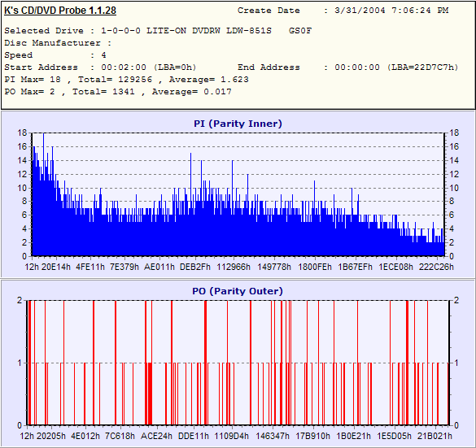The height and width of the screenshot is (448, 476).
Task: Click the 20E14h label on PI axis
Action: point(56,267)
